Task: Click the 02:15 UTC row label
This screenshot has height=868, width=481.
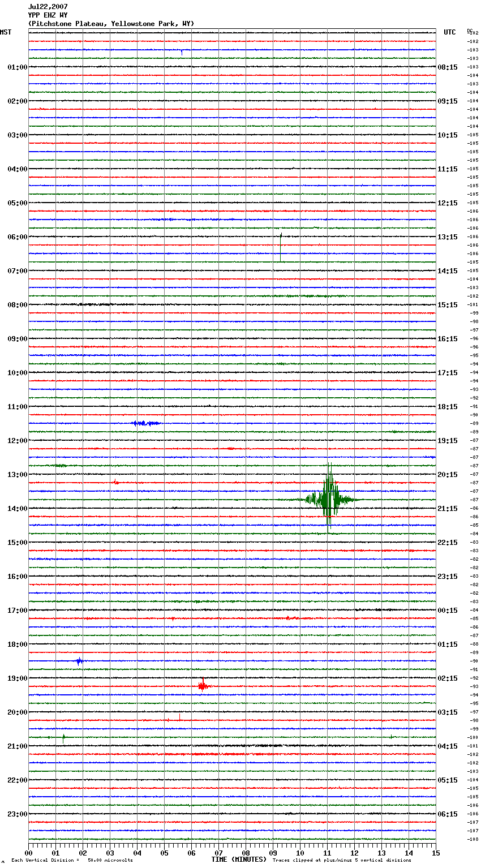Action: pos(448,678)
